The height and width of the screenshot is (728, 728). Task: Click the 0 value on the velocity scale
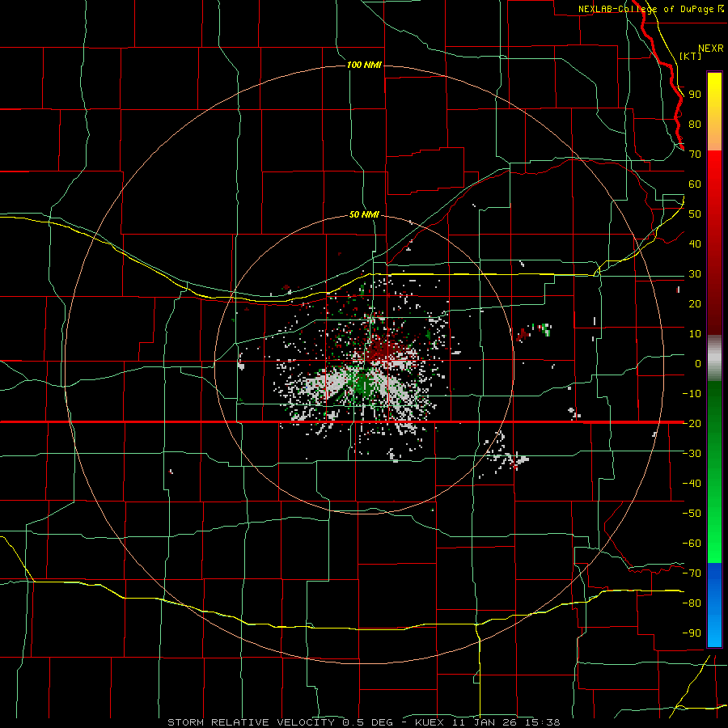[x=698, y=363]
